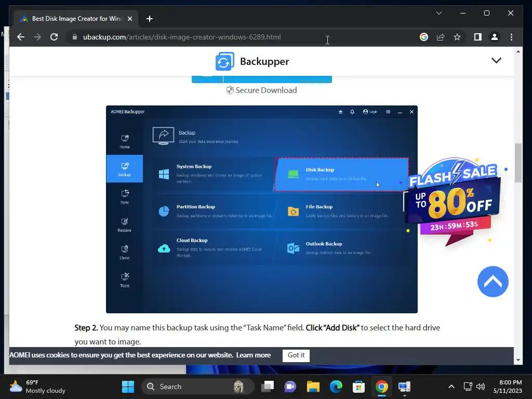Select the Best Disk Image Creator tab
This screenshot has height=399, width=532.
click(76, 19)
